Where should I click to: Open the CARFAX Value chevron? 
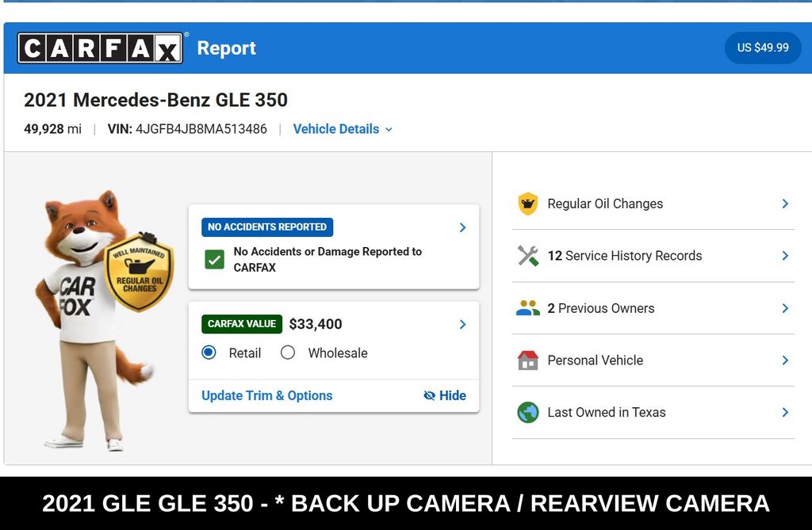(463, 324)
